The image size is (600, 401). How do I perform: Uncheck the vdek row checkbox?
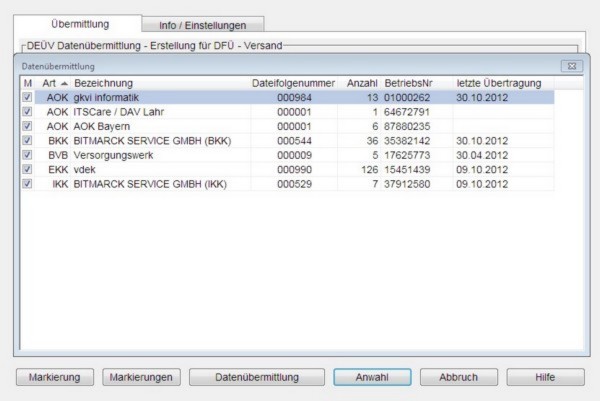coord(27,169)
